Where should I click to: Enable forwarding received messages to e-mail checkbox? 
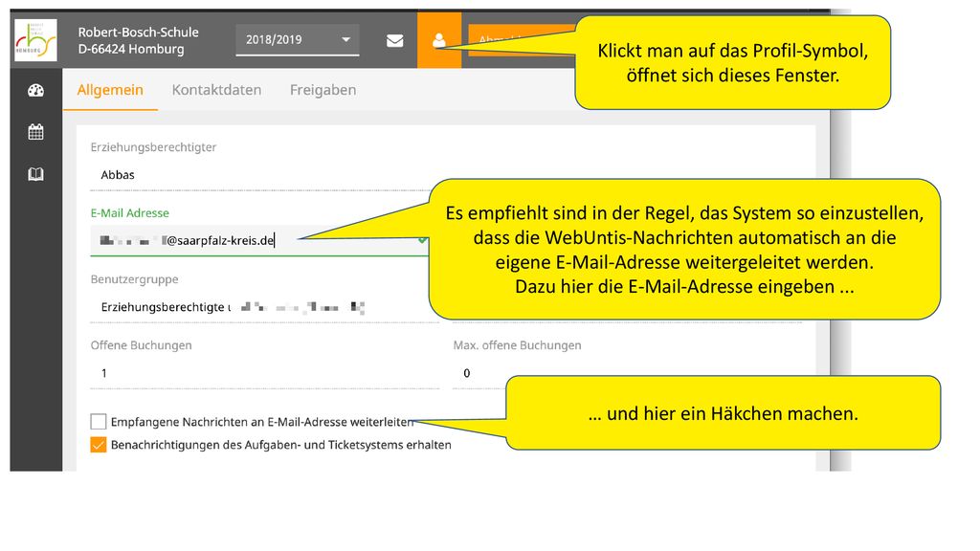pyautogui.click(x=99, y=422)
